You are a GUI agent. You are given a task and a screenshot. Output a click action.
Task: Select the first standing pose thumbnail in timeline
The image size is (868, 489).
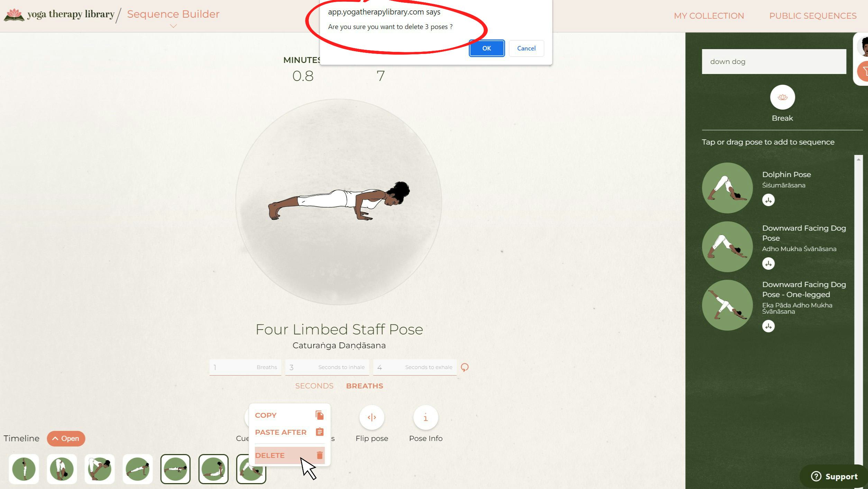(24, 469)
